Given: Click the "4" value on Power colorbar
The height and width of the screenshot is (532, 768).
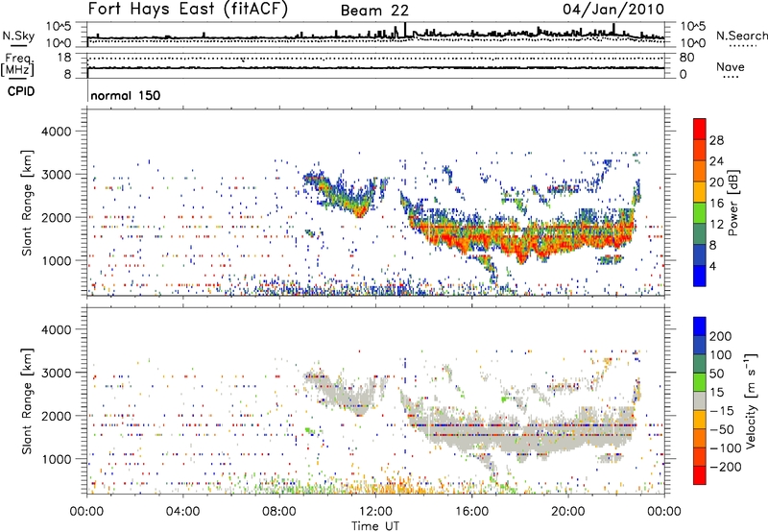Looking at the screenshot, I should 713,267.
